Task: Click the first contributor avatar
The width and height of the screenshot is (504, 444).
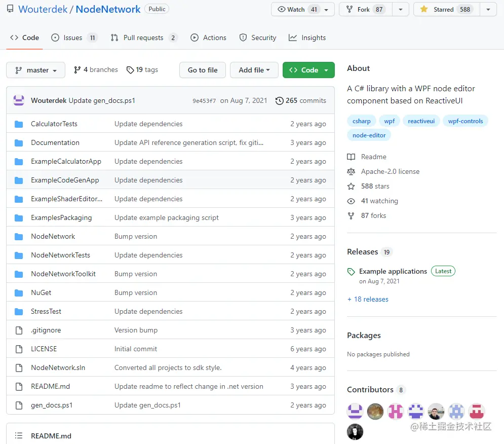Action: (x=355, y=411)
